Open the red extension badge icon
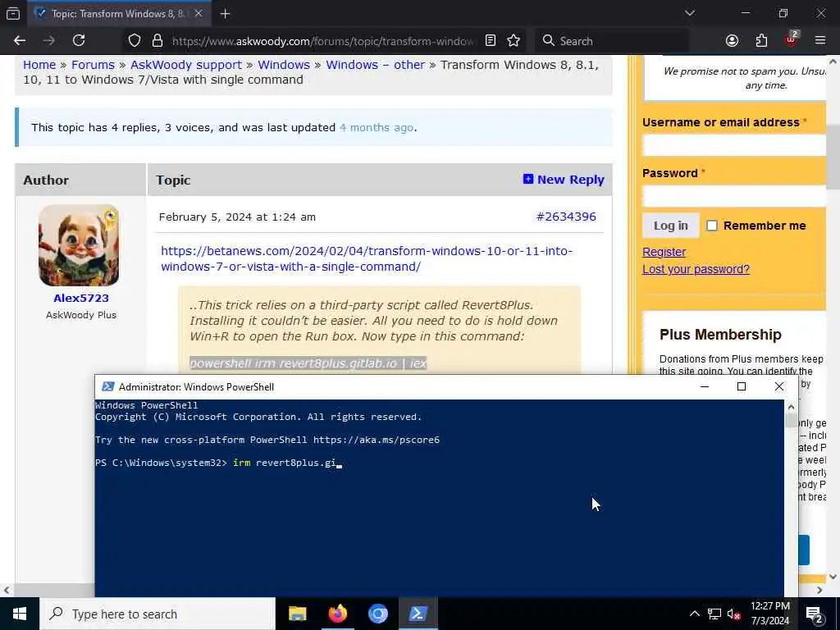 pos(792,39)
